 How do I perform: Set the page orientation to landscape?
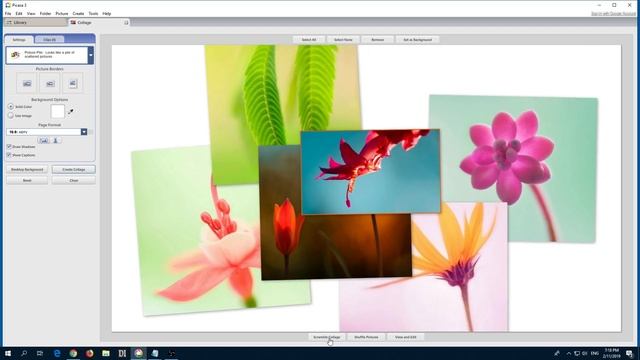[x=44, y=140]
